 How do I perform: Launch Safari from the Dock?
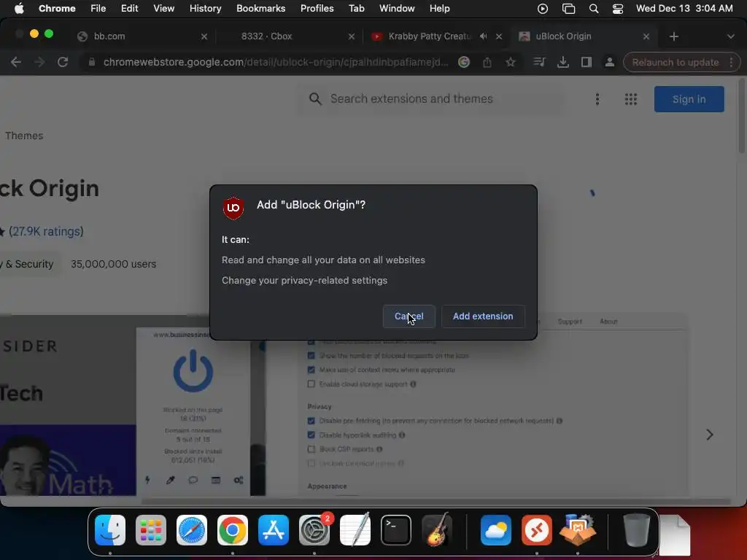click(x=192, y=530)
